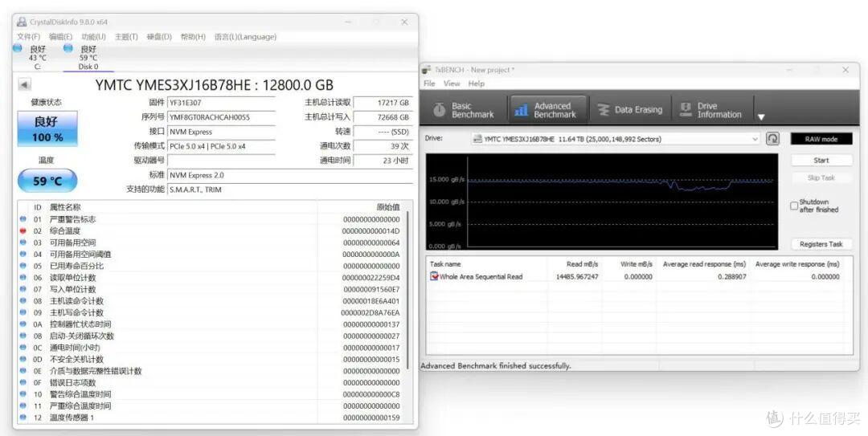Click the RAW mode button
The image size is (868, 436).
821,140
